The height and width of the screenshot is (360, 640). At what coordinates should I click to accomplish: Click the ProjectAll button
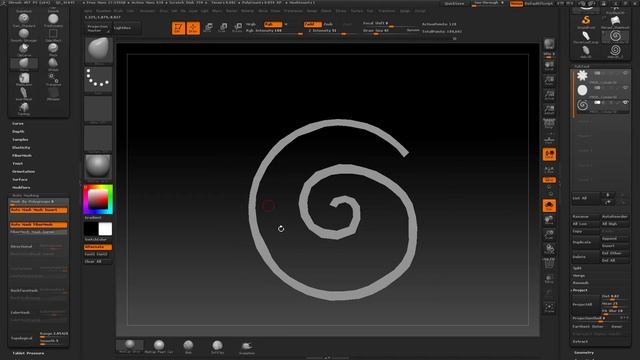pyautogui.click(x=586, y=304)
